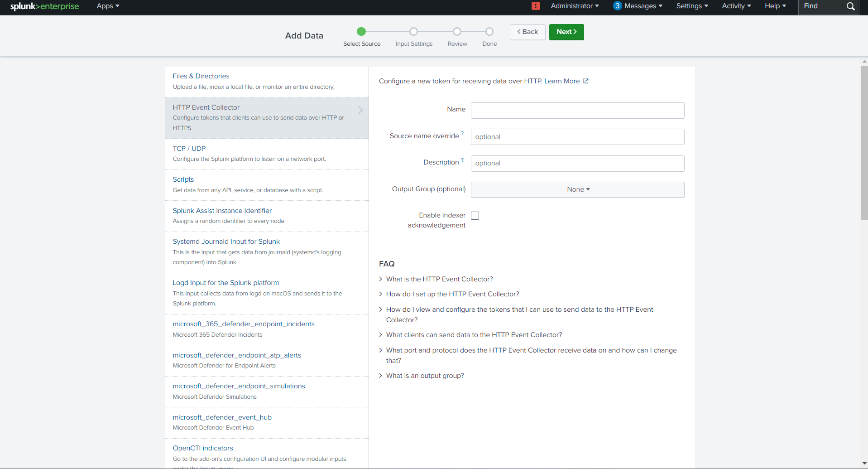The image size is (868, 469).
Task: Open the Settings menu
Action: 692,6
